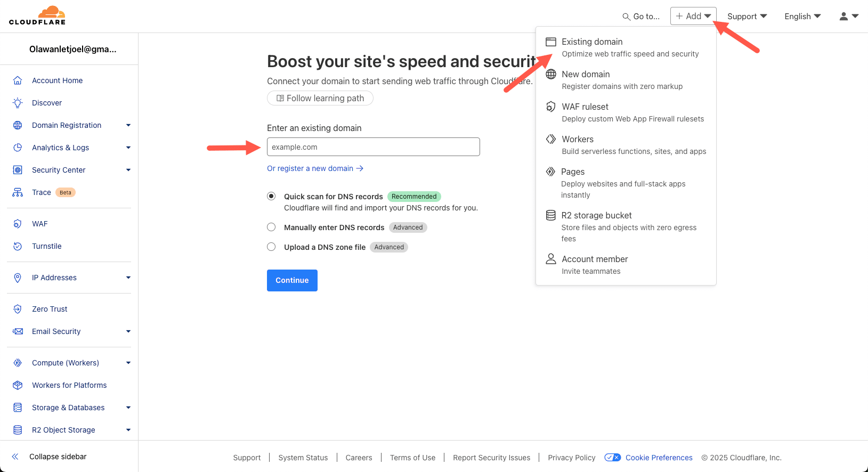868x472 pixels.
Task: Expand the Analytics & Logs section
Action: (128, 148)
